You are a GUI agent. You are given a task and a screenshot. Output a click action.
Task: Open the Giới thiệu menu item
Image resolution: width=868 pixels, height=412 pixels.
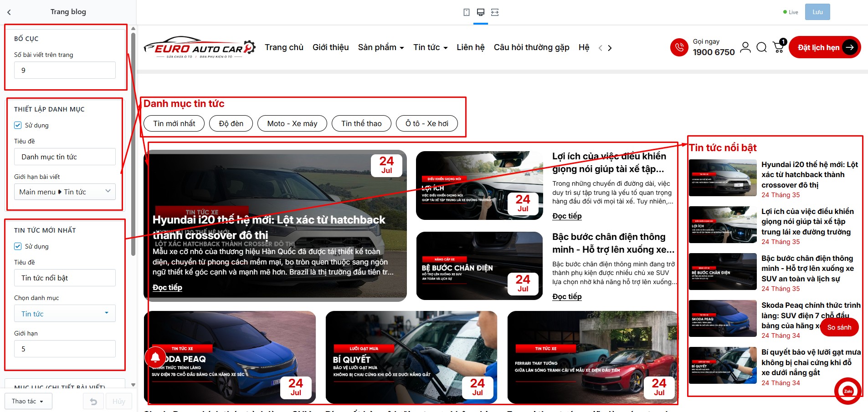pos(331,47)
